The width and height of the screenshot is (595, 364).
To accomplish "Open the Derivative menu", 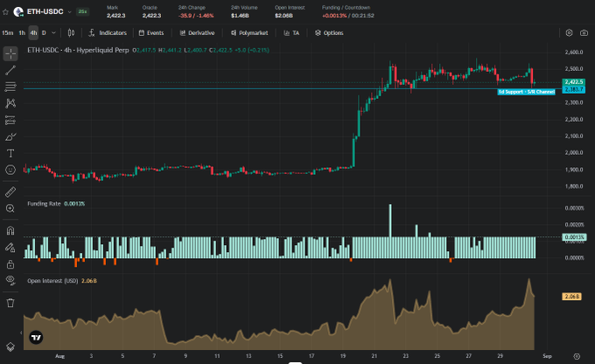I will coord(198,33).
